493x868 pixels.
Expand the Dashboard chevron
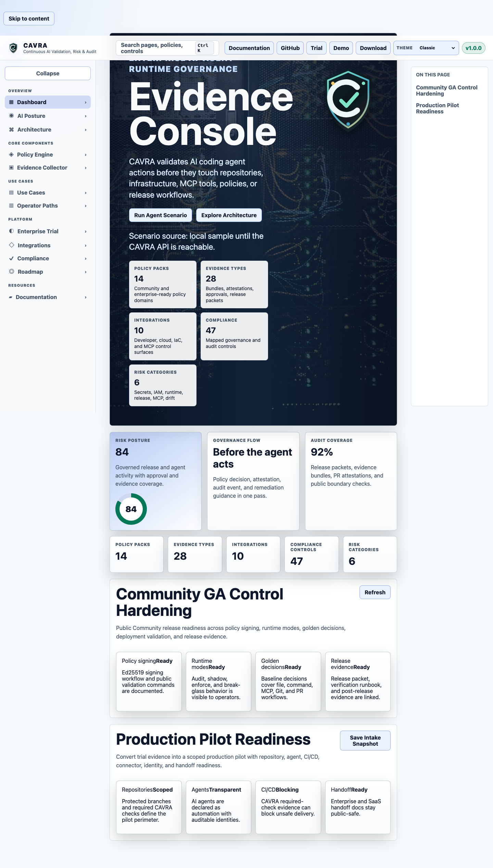(86, 102)
